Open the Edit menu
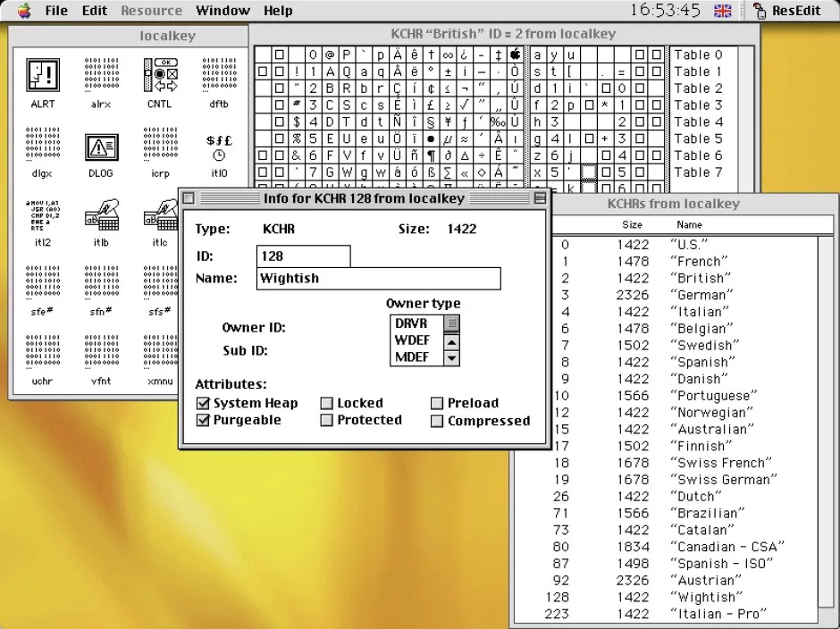Image resolution: width=840 pixels, height=629 pixels. pyautogui.click(x=95, y=11)
